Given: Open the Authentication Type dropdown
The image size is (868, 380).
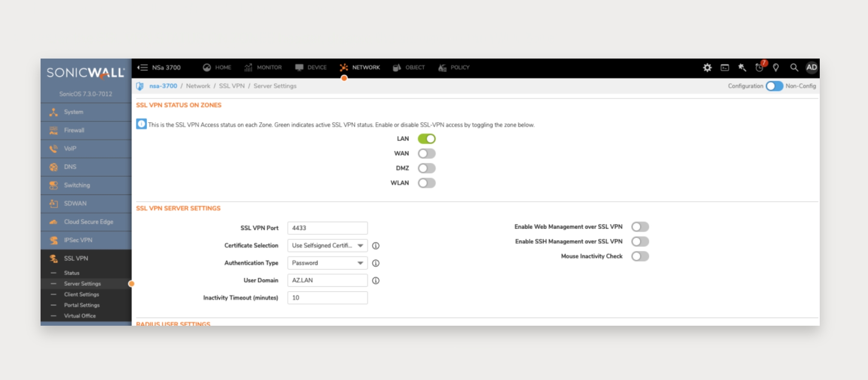Looking at the screenshot, I should (x=327, y=263).
